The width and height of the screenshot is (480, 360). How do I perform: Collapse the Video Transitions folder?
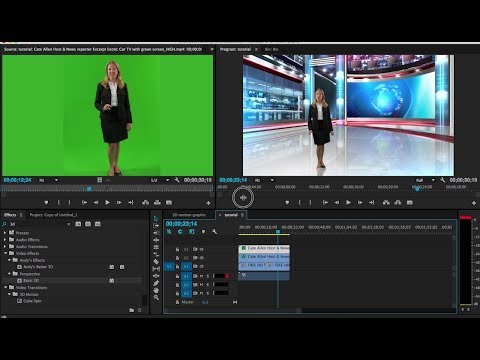tap(5, 287)
